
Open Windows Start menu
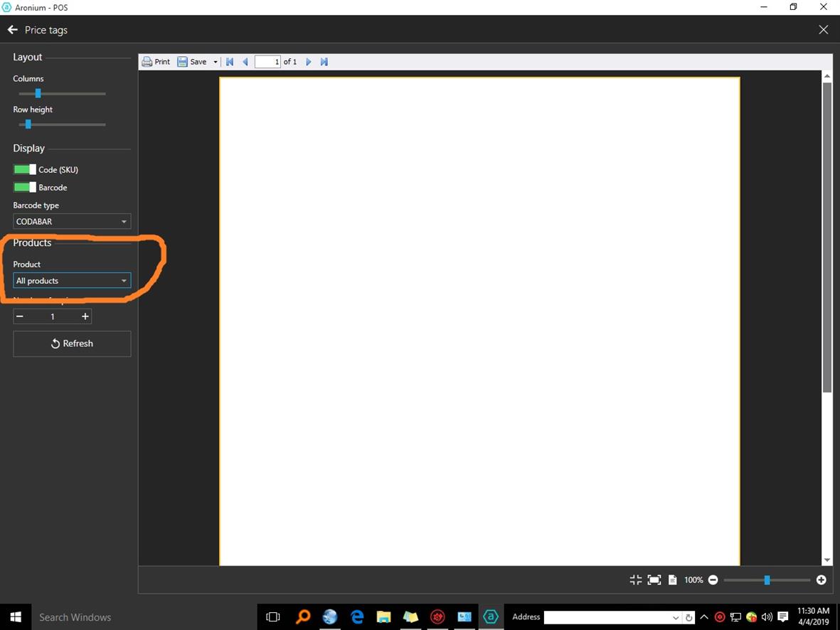click(16, 616)
